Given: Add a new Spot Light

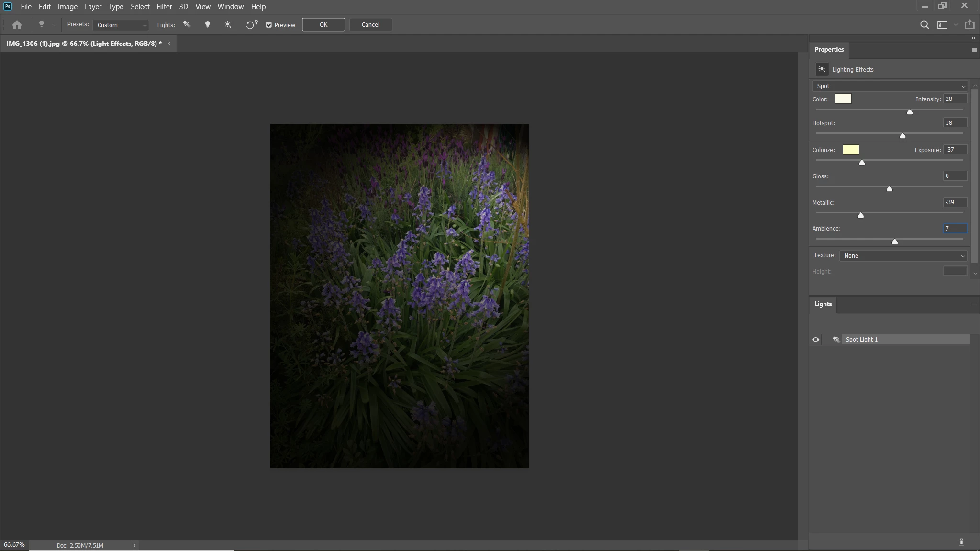Looking at the screenshot, I should pyautogui.click(x=187, y=24).
